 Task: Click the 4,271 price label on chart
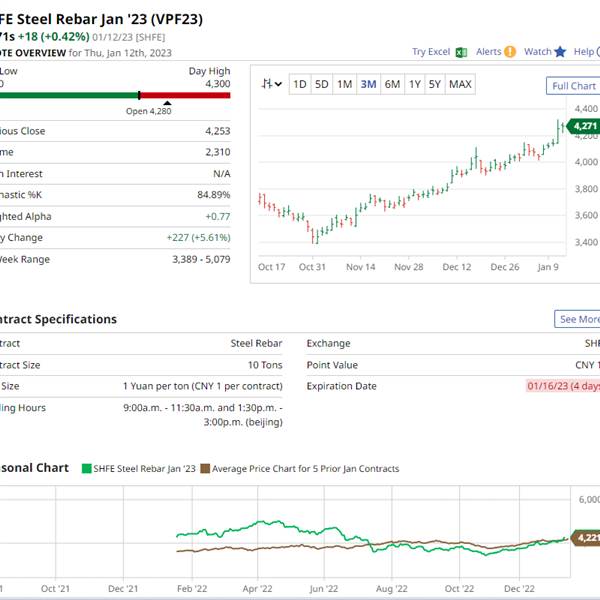tap(583, 126)
